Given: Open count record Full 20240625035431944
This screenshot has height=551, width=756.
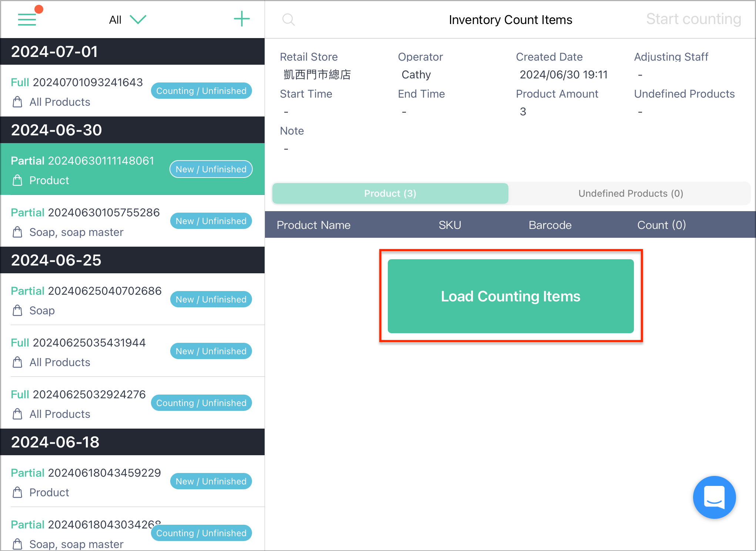Looking at the screenshot, I should point(132,351).
